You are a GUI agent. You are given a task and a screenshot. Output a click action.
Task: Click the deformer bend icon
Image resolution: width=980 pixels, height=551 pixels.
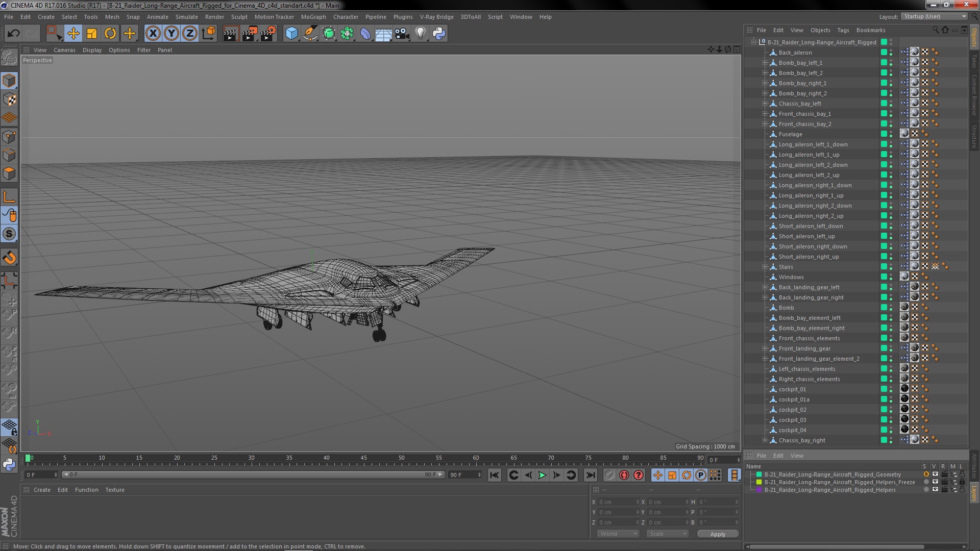pos(365,34)
